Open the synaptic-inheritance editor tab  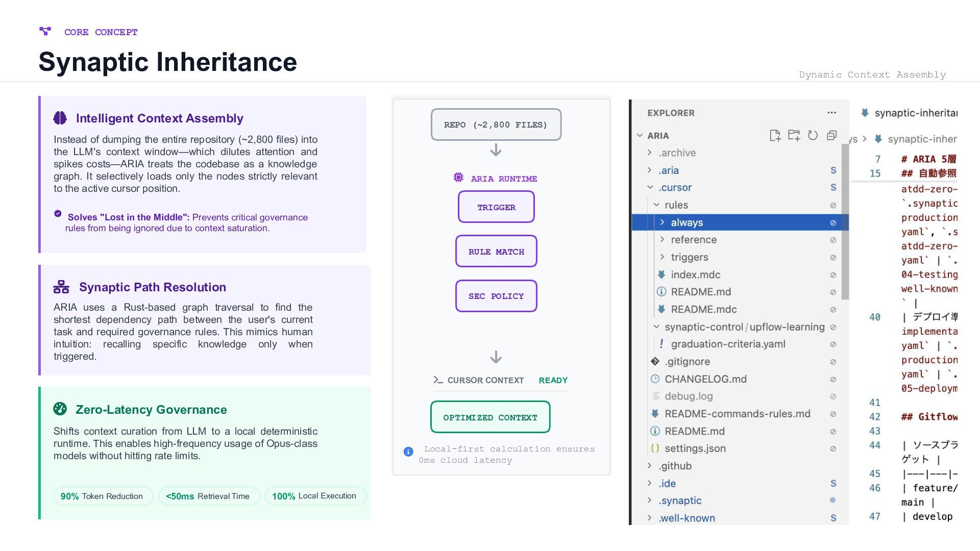point(909,113)
